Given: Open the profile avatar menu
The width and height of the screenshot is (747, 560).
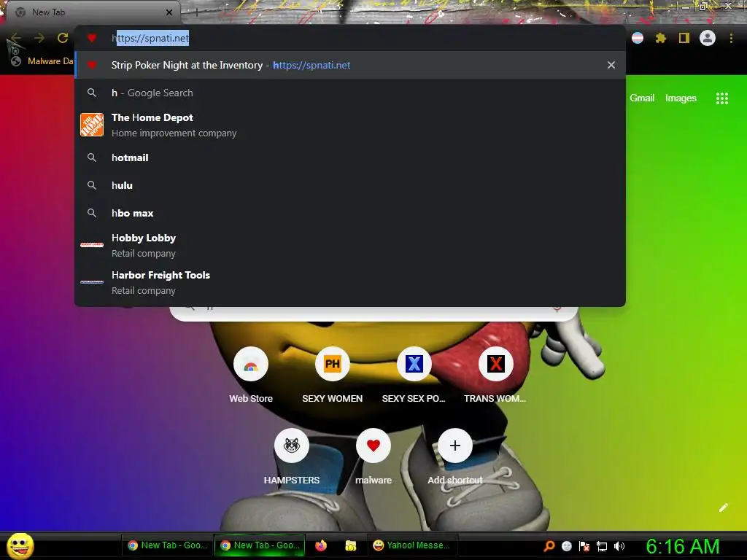Looking at the screenshot, I should point(708,38).
